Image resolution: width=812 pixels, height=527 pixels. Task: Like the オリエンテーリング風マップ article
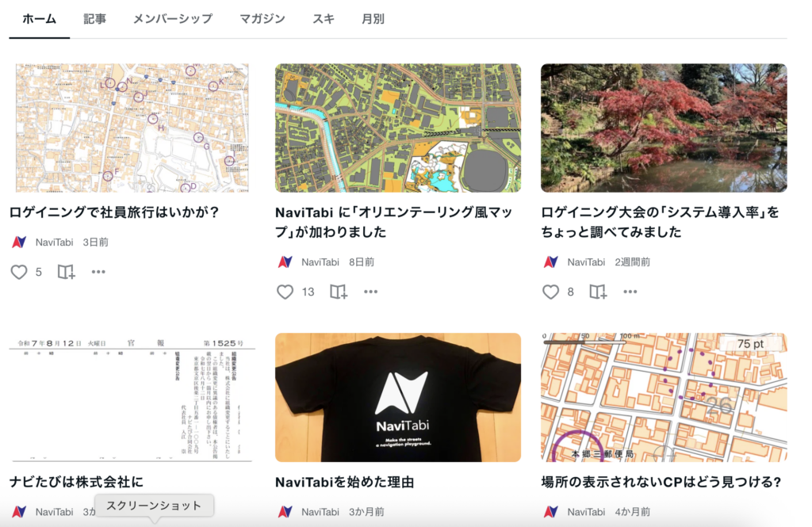click(285, 292)
